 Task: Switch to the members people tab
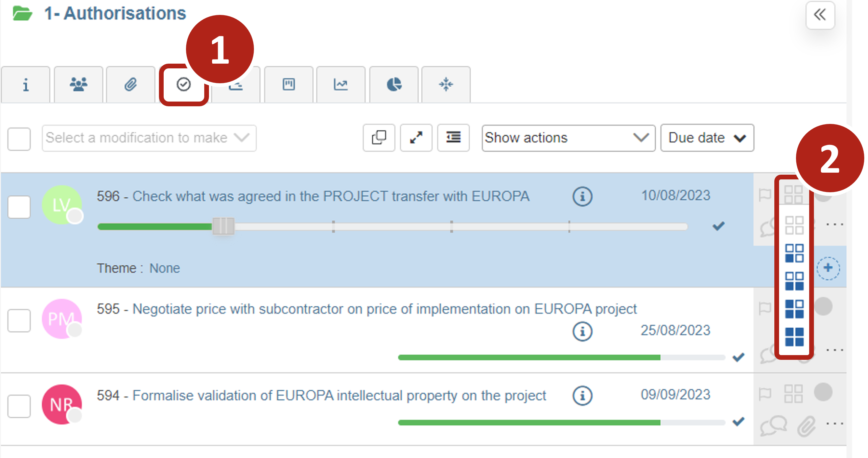pyautogui.click(x=78, y=85)
